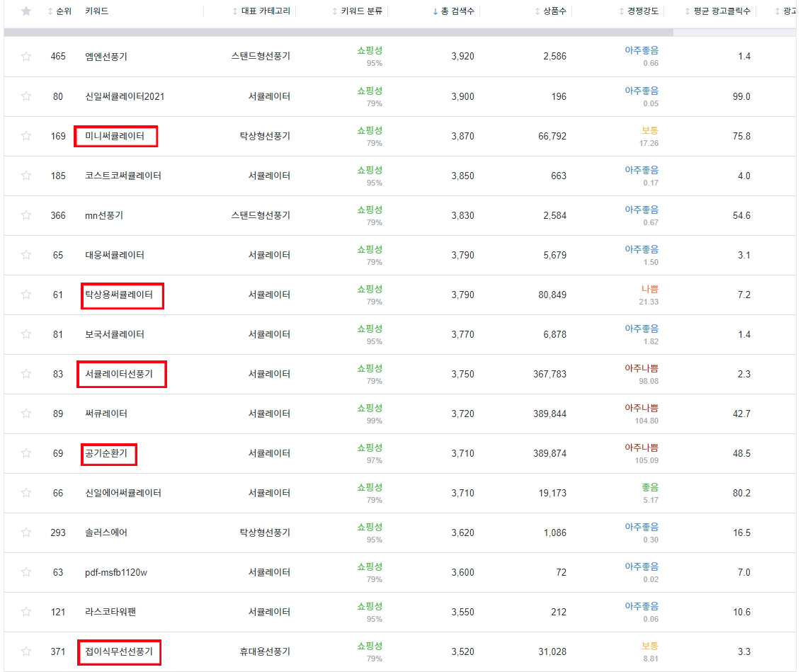The image size is (803, 672).
Task: Open the 코스트코써큘레이터 keyword
Action: 123,176
